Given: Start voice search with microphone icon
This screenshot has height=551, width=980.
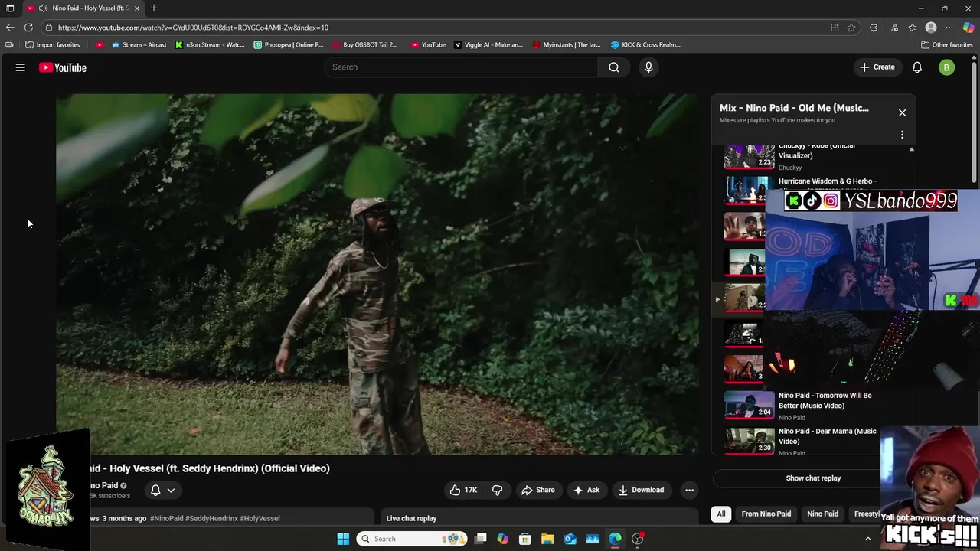Looking at the screenshot, I should click(x=648, y=67).
